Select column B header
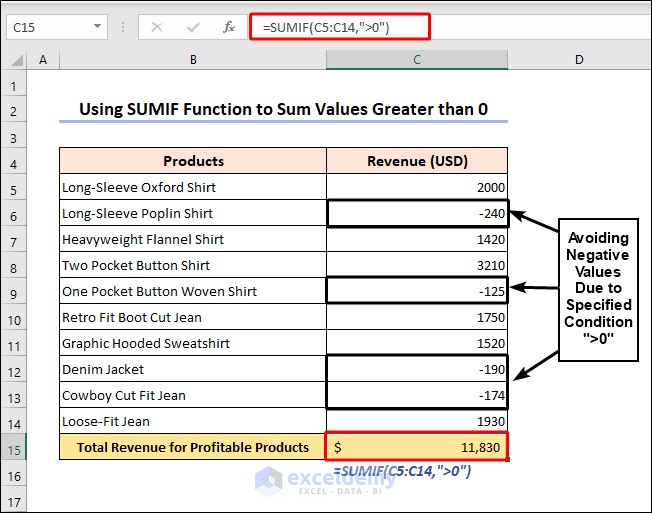 point(192,61)
